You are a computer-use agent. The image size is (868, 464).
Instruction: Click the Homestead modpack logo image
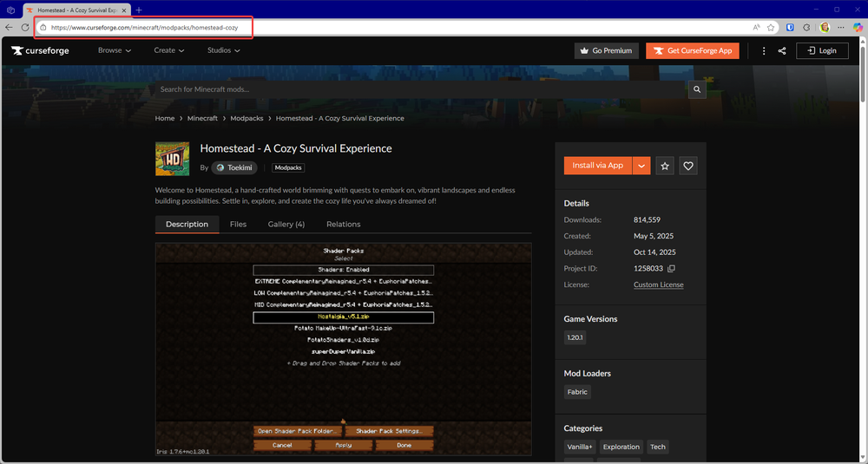[172, 159]
